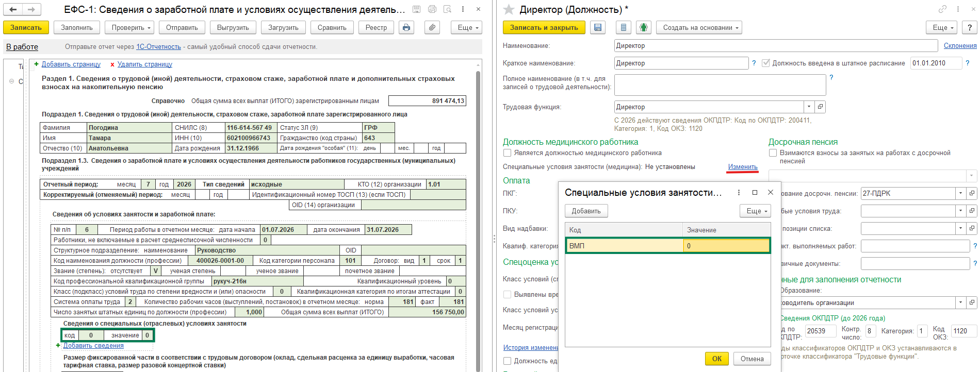Image resolution: width=980 pixels, height=372 pixels.
Task: Go back with the left arrow button
Action: click(13, 9)
